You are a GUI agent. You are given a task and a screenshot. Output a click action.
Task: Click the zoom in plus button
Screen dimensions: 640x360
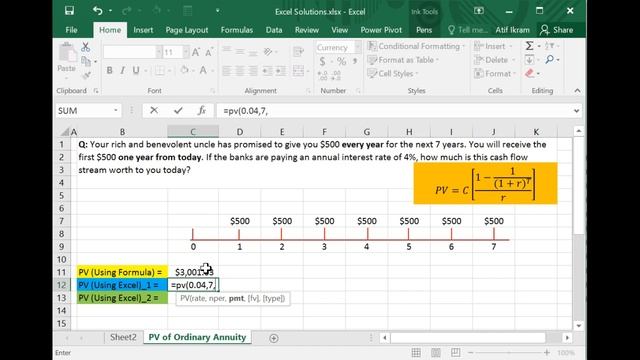tap(547, 353)
